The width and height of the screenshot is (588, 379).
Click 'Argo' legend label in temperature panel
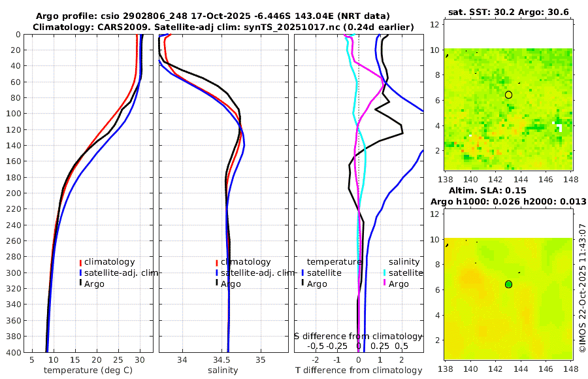pyautogui.click(x=94, y=284)
